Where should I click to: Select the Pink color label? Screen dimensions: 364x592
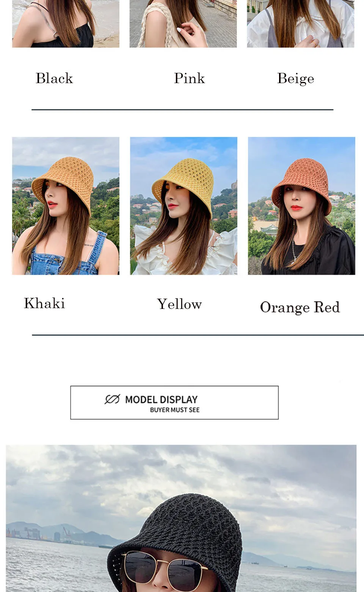pyautogui.click(x=189, y=78)
